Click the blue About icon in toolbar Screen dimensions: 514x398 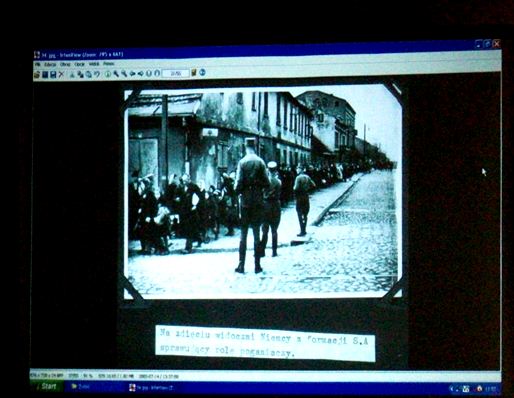tap(202, 73)
